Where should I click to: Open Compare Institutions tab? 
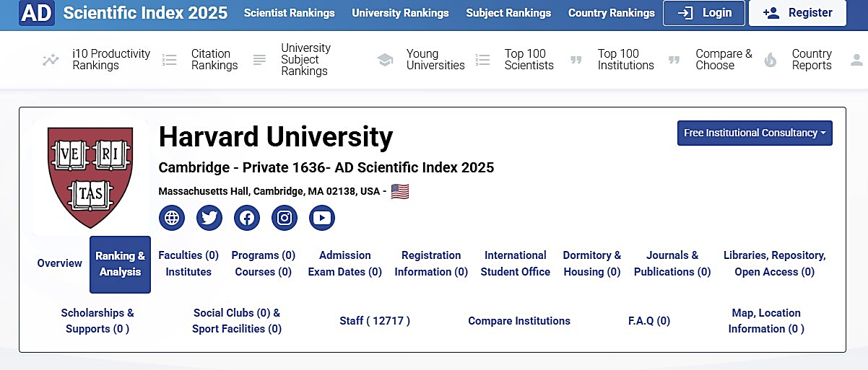(519, 321)
